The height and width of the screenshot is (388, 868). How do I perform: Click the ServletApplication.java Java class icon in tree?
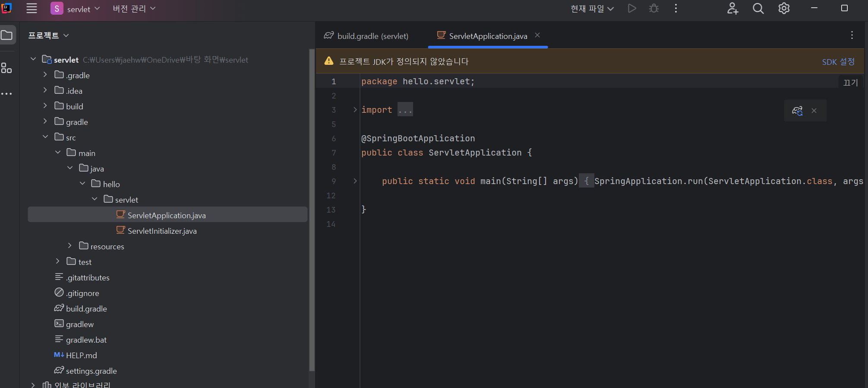point(121,214)
